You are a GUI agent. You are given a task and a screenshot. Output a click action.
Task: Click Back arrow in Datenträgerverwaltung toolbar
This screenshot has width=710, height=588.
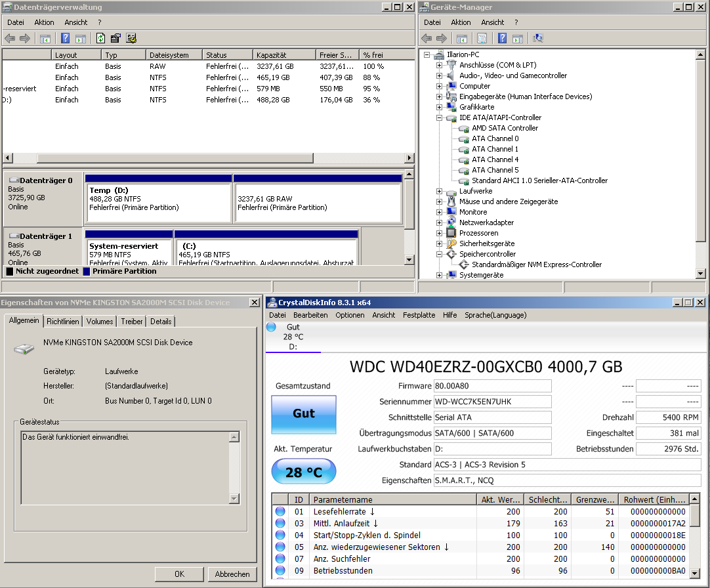click(x=9, y=39)
